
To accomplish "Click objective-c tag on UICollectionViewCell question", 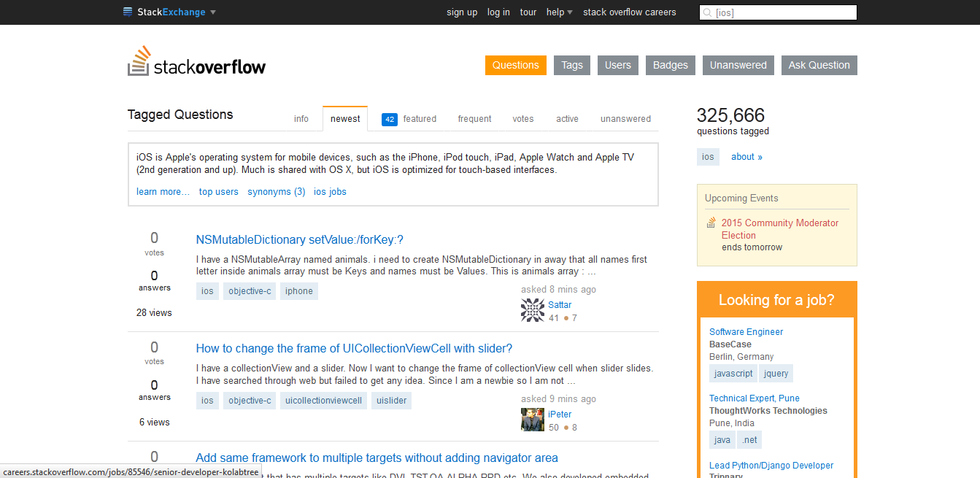I will pos(250,401).
